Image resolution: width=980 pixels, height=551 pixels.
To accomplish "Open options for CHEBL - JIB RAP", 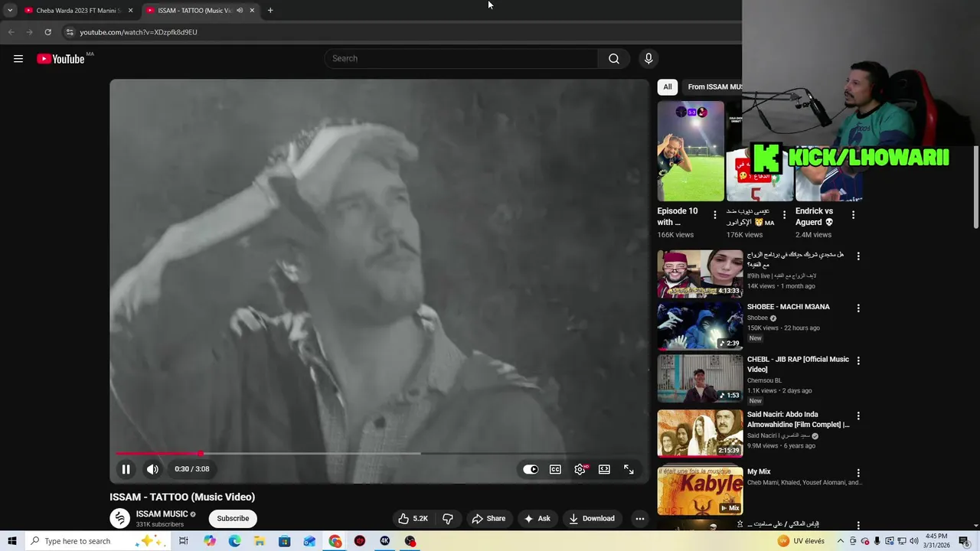I will click(x=858, y=360).
